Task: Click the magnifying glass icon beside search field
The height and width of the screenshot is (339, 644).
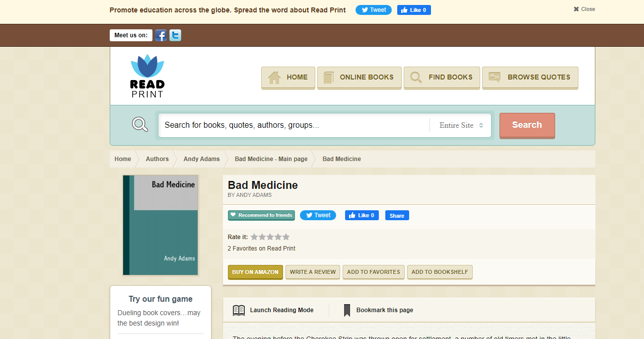Action: pyautogui.click(x=140, y=124)
